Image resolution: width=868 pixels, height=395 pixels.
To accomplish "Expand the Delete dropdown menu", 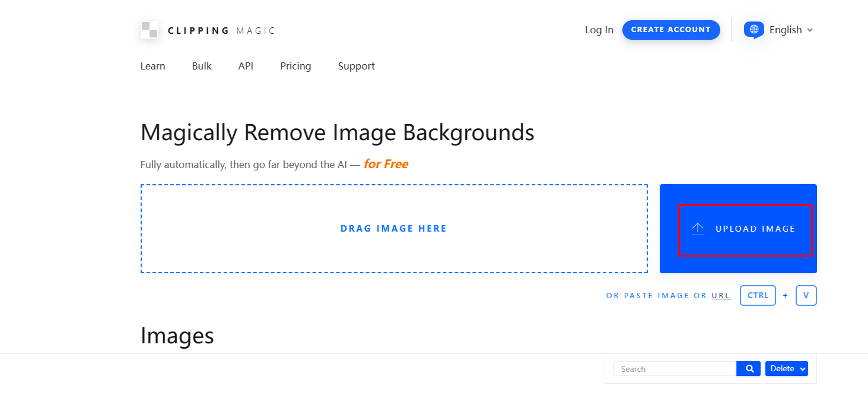I will pyautogui.click(x=787, y=369).
